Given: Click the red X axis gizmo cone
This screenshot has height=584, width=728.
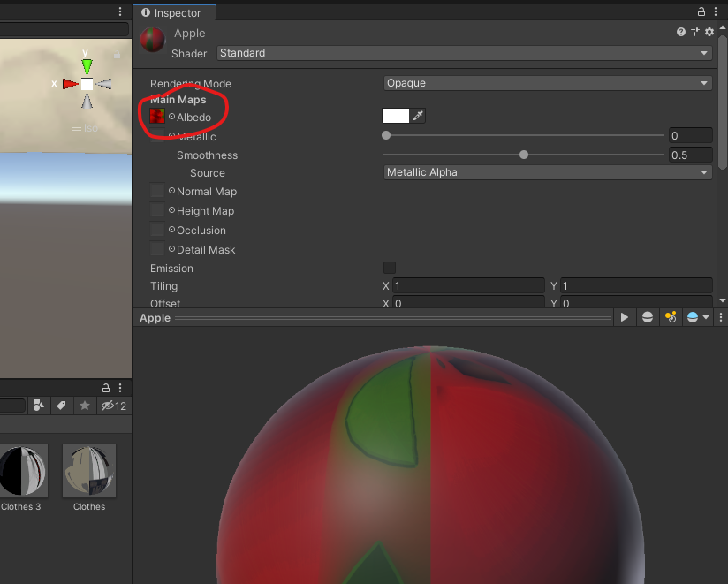Looking at the screenshot, I should pyautogui.click(x=71, y=84).
